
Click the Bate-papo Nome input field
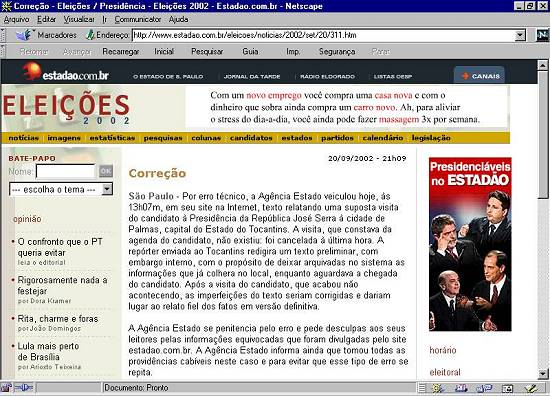click(66, 172)
